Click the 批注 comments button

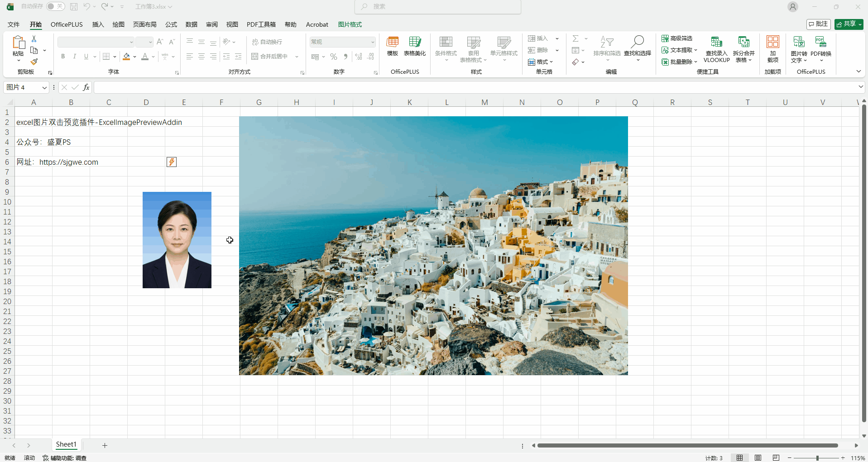tap(818, 24)
